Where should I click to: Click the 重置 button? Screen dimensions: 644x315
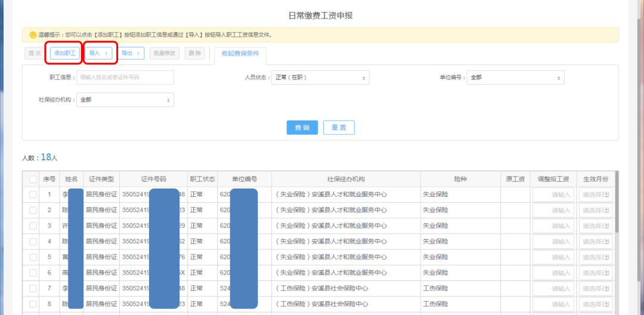(x=339, y=128)
